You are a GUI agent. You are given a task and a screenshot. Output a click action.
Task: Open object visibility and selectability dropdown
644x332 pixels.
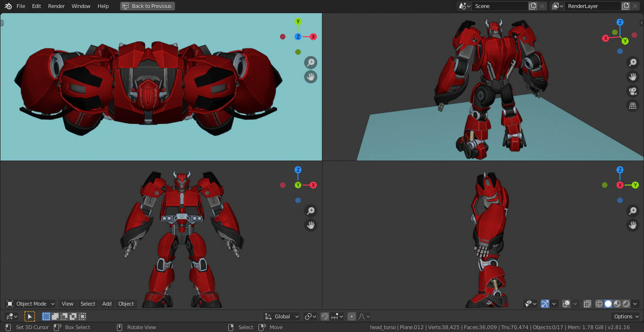531,304
